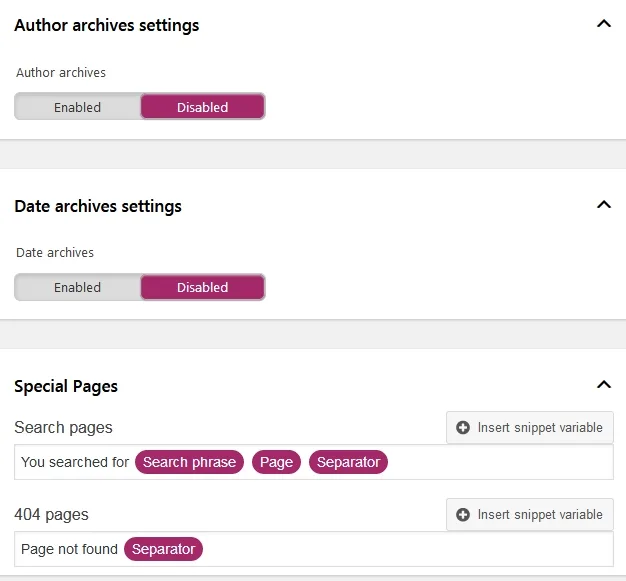Select the Page variable tag in Search pages
Image resolution: width=626 pixels, height=581 pixels.
(276, 462)
